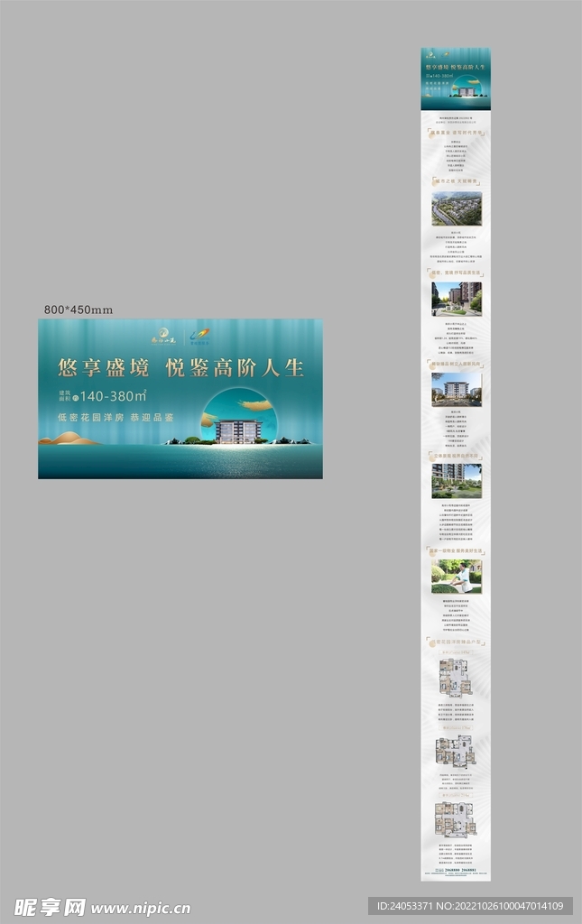The width and height of the screenshot is (582, 924).
Task: Select the building inside the circular moon graphic
Action: tap(238, 430)
